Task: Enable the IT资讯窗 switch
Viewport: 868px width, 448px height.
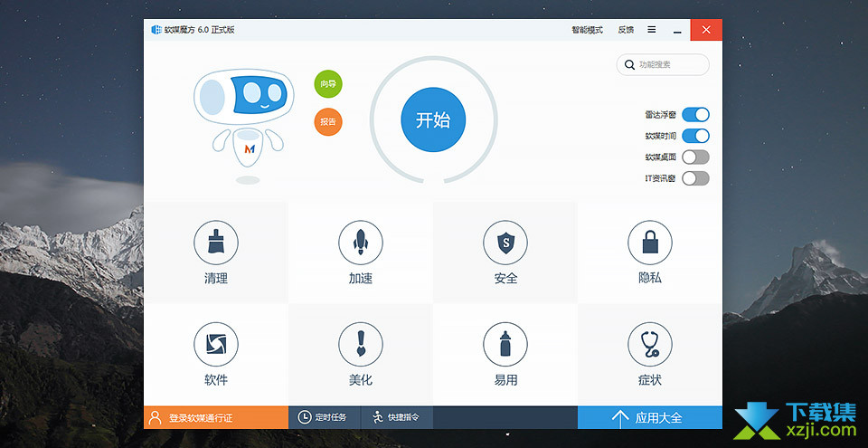Action: point(695,178)
